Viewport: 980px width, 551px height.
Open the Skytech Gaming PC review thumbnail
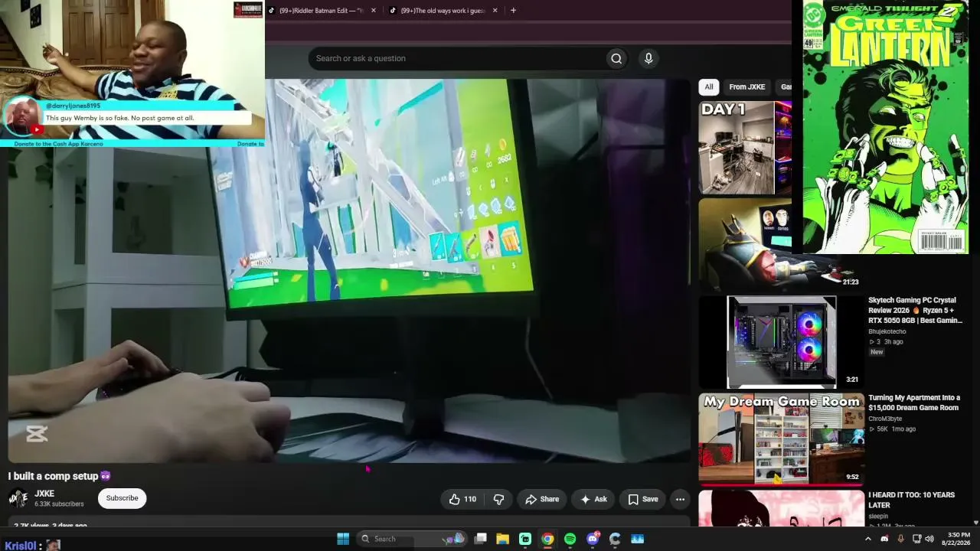(782, 343)
